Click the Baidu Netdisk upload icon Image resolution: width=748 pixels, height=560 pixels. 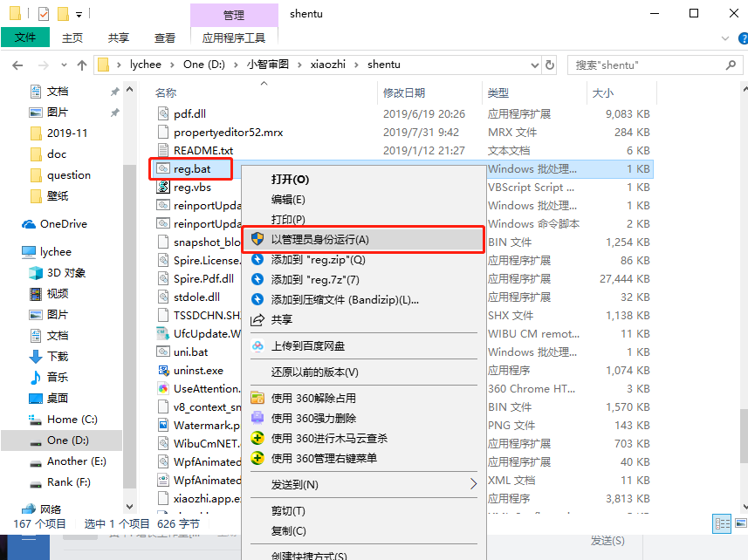coord(257,345)
